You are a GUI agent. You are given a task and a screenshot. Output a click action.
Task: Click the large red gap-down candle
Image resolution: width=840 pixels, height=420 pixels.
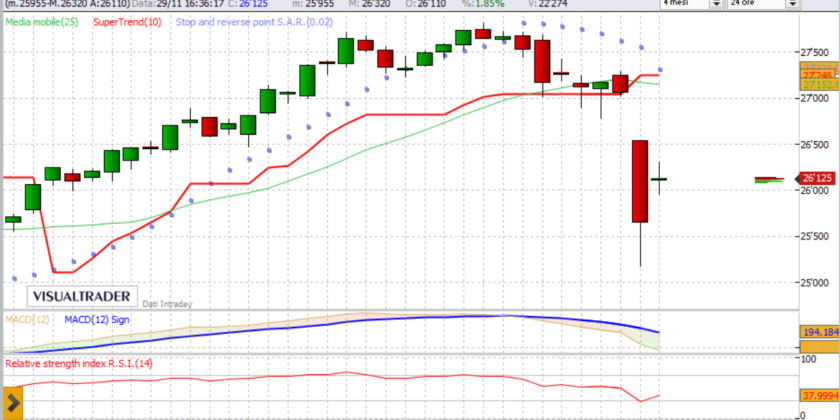coord(640,181)
